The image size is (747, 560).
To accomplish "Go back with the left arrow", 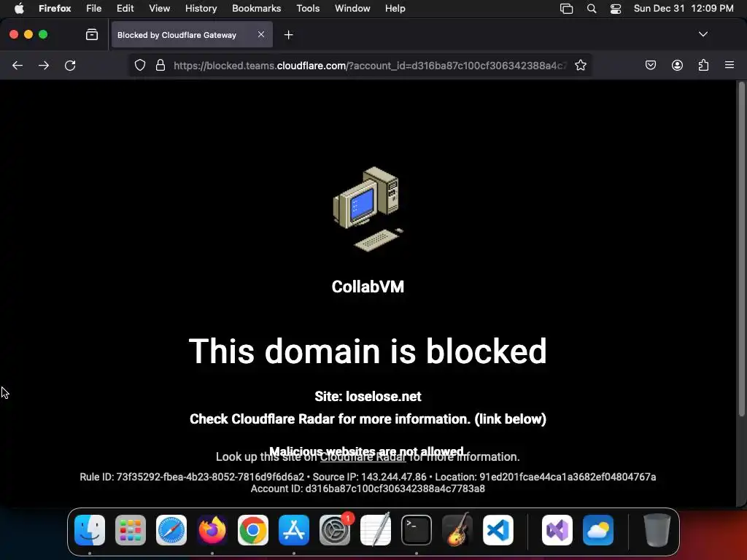I will [18, 65].
